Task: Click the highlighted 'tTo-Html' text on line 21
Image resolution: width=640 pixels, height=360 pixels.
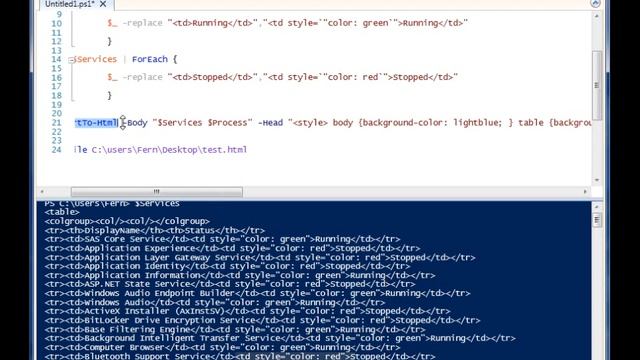Action: click(x=96, y=123)
